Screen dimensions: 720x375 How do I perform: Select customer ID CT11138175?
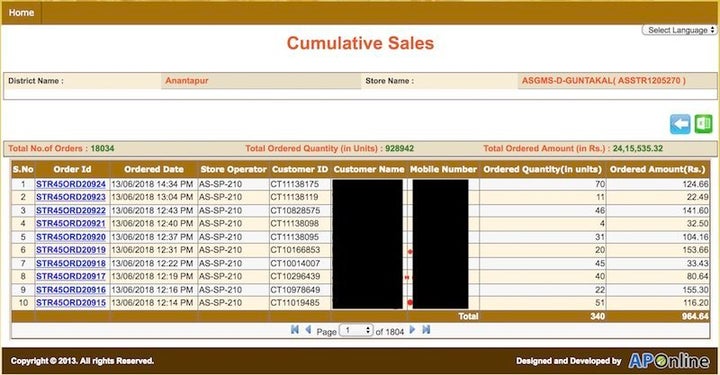pyautogui.click(x=294, y=184)
